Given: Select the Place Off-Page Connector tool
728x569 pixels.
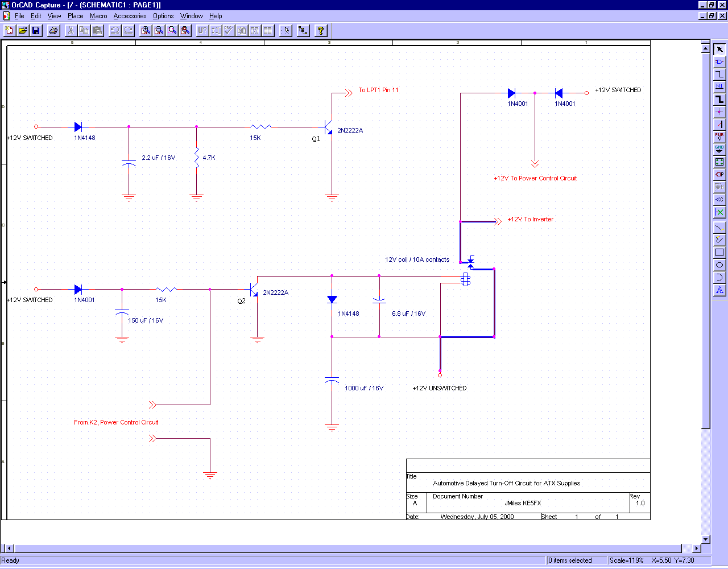Looking at the screenshot, I should (719, 199).
